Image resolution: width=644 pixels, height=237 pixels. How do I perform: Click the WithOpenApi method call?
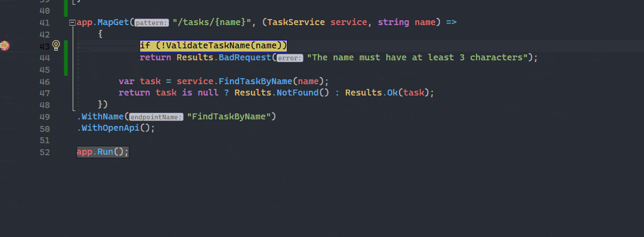point(110,128)
